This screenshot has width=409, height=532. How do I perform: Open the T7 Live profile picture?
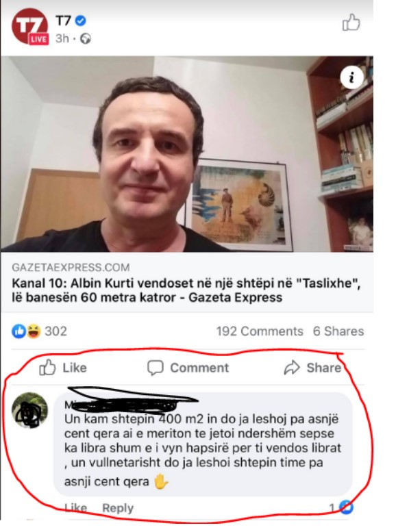click(x=30, y=27)
